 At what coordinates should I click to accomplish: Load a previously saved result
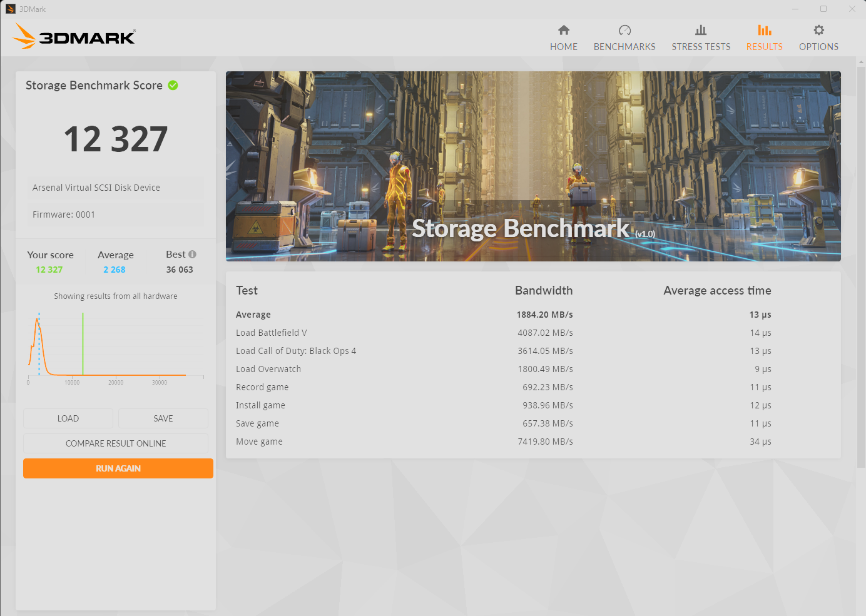click(x=68, y=418)
